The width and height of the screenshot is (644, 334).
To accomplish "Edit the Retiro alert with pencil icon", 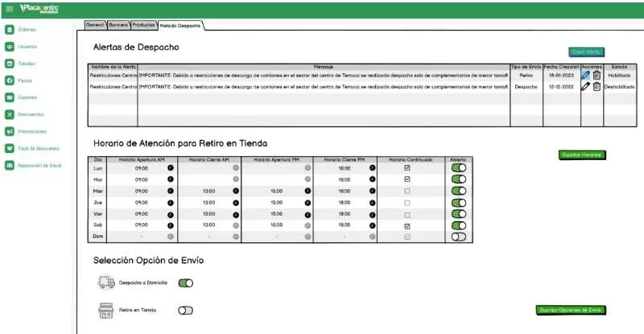I will (585, 75).
